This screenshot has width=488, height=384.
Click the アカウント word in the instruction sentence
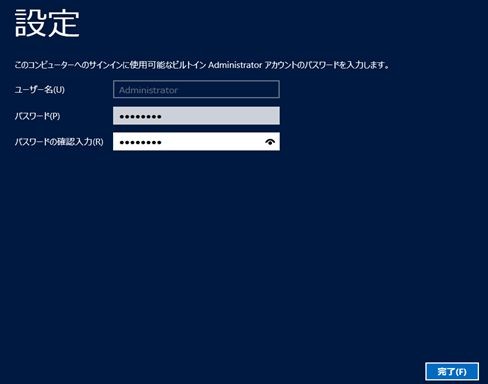(279, 65)
